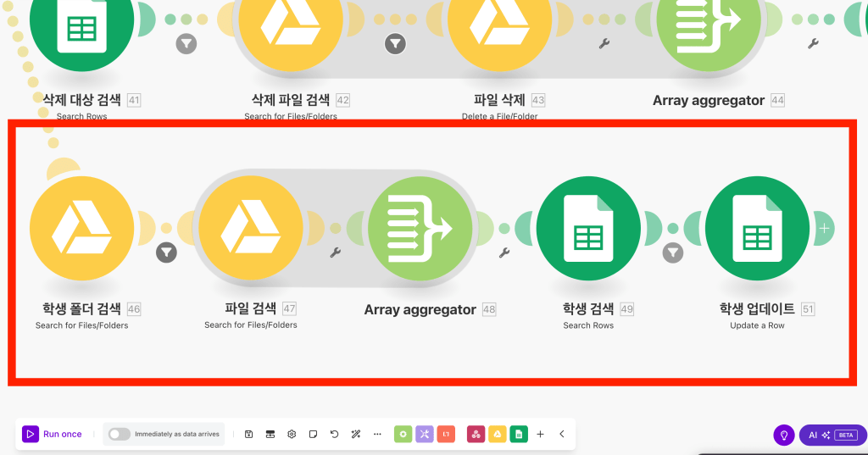The image size is (868, 455).
Task: Open the 파일 삭제 Google Drive module
Action: [x=500, y=22]
